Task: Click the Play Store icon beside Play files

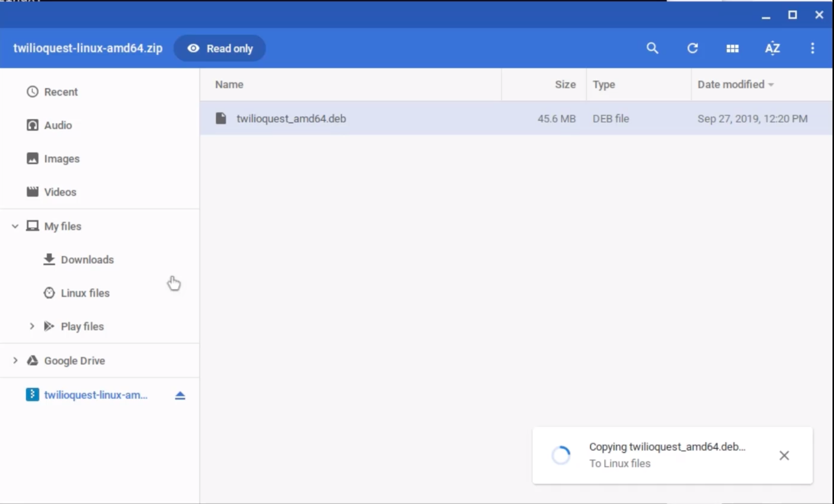Action: 49,326
